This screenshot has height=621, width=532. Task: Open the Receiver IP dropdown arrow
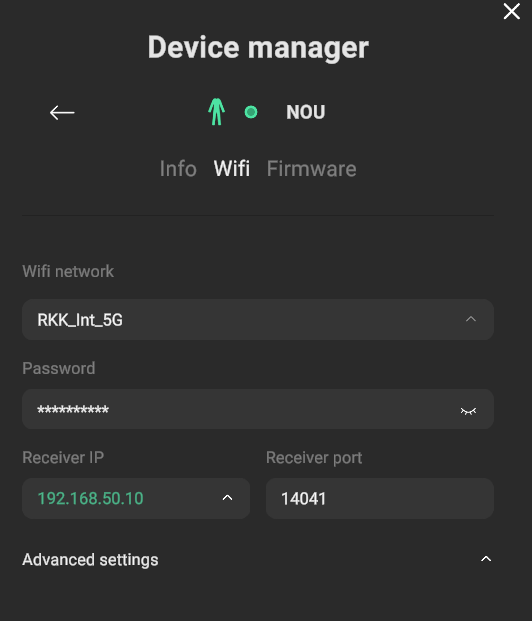point(227,497)
